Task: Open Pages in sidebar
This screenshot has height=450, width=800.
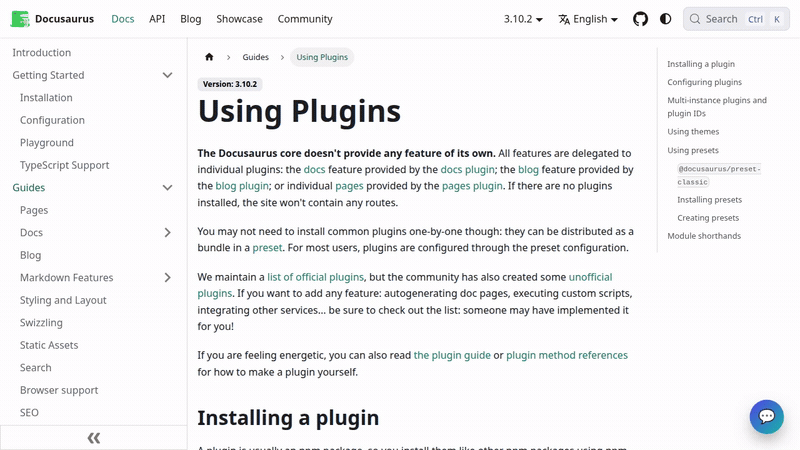Action: point(34,210)
